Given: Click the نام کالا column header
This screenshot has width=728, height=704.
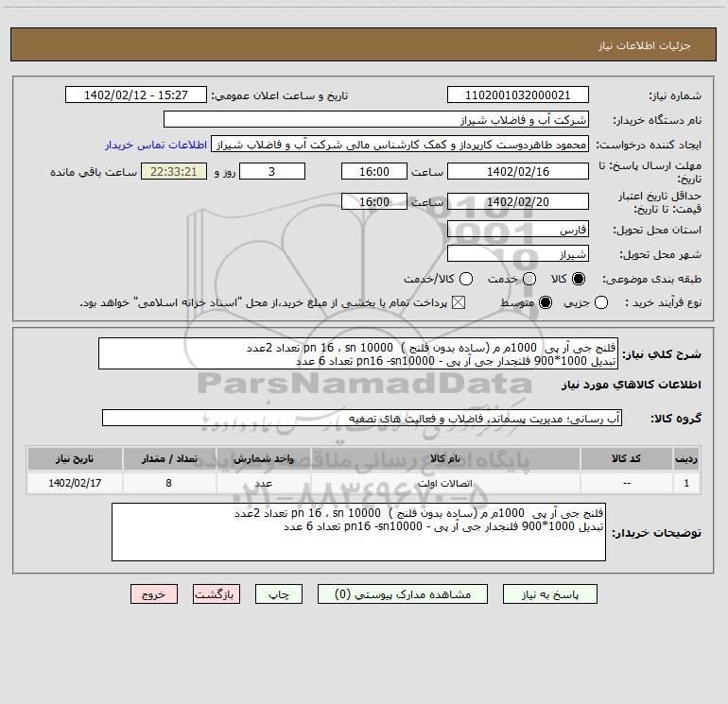Looking at the screenshot, I should (444, 458).
